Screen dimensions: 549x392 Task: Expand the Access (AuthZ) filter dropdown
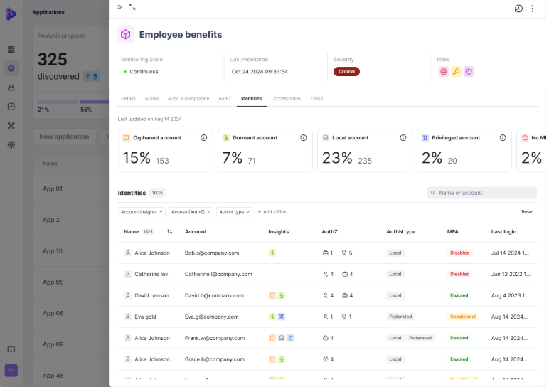click(190, 212)
